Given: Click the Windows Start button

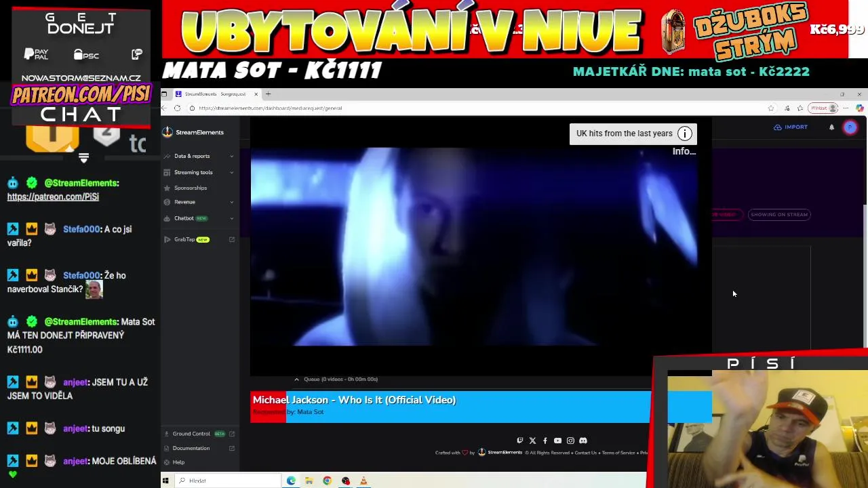Looking at the screenshot, I should click(x=165, y=481).
